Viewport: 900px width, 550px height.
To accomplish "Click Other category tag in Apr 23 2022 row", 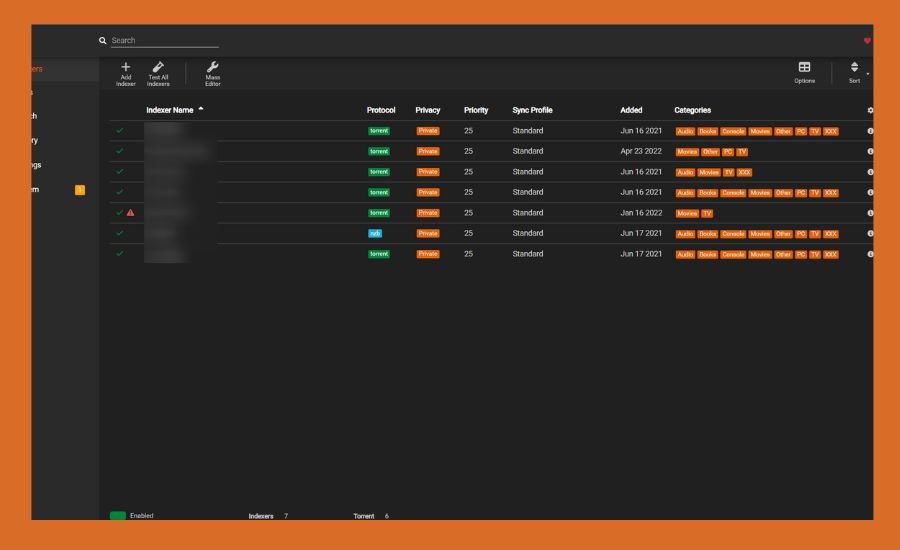I will tap(710, 152).
